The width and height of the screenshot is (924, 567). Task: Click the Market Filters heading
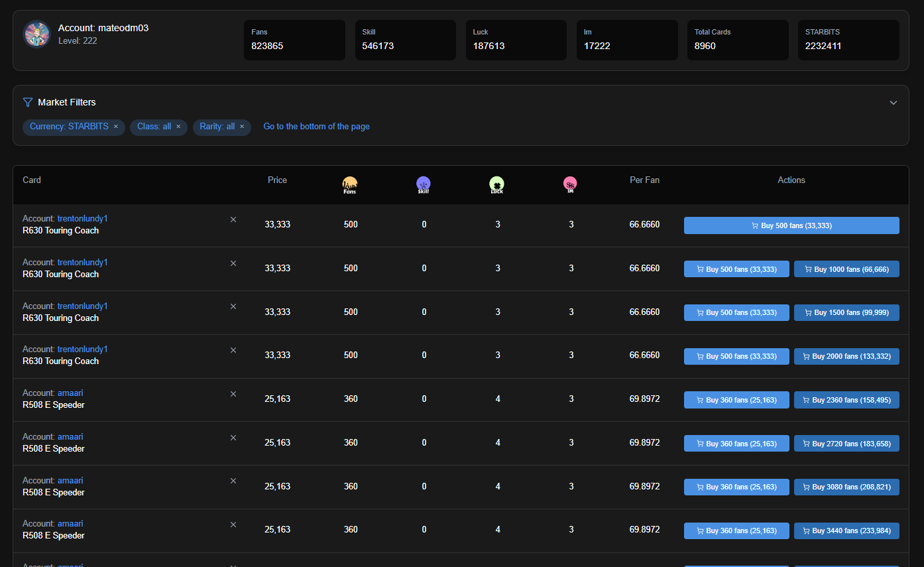click(x=67, y=102)
